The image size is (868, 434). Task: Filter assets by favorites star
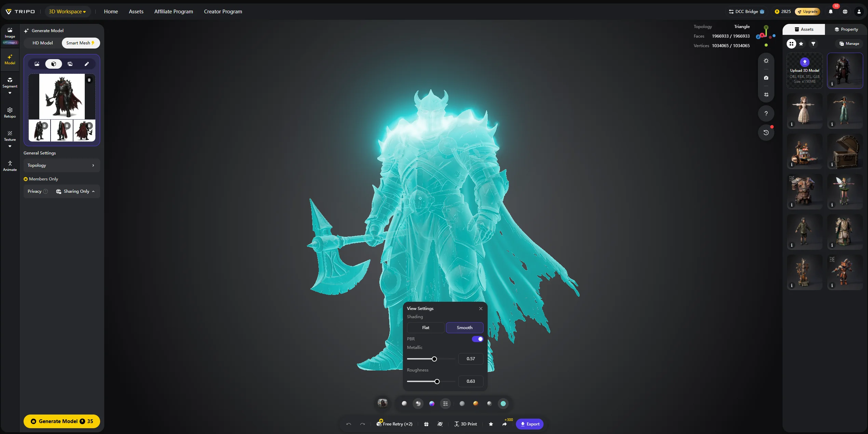click(x=801, y=44)
